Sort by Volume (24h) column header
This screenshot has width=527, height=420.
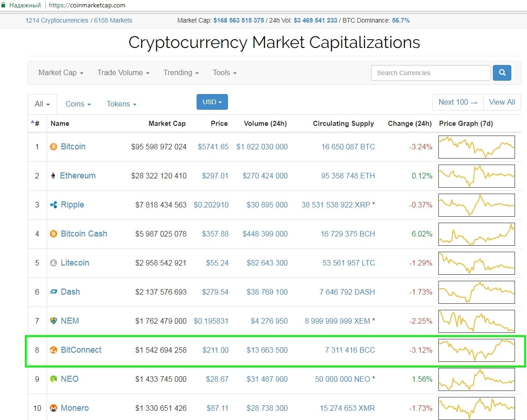pos(265,124)
